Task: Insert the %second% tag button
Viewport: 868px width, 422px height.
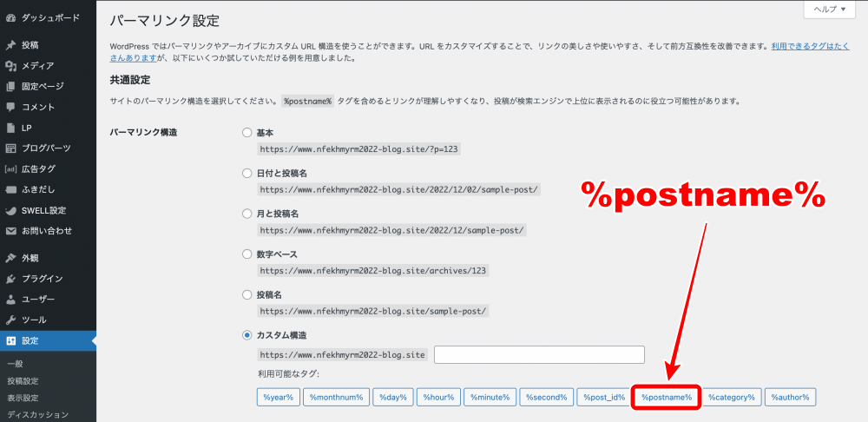Action: [546, 397]
